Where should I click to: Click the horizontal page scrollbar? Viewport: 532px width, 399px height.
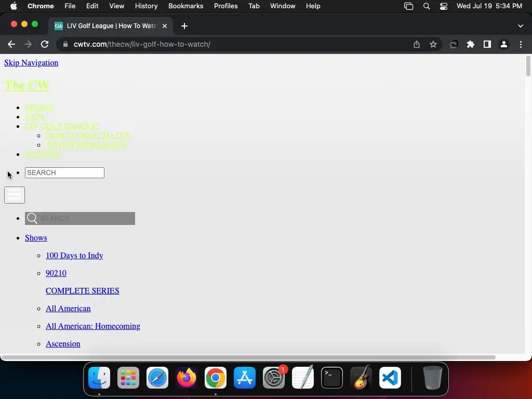tap(248, 357)
